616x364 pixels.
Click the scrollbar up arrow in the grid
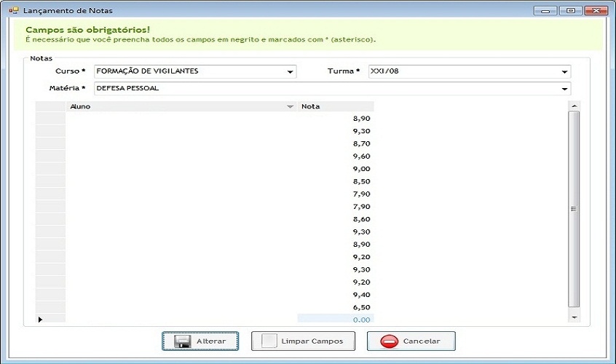coord(574,106)
